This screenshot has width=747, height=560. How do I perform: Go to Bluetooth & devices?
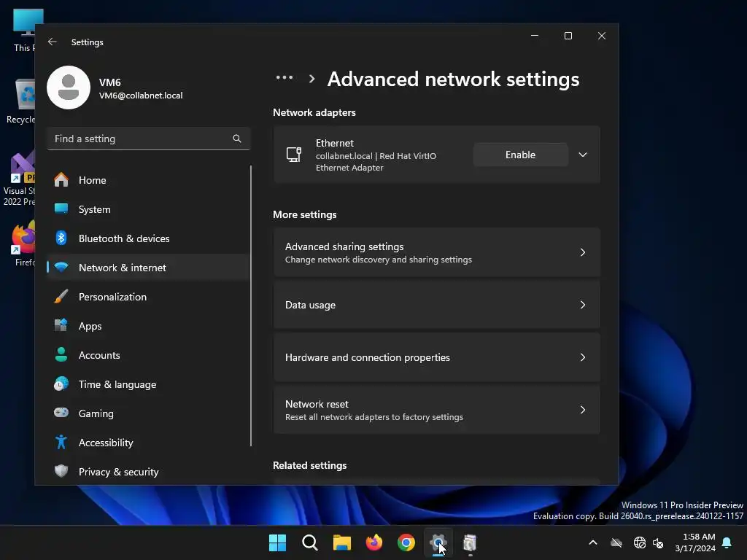click(x=148, y=238)
